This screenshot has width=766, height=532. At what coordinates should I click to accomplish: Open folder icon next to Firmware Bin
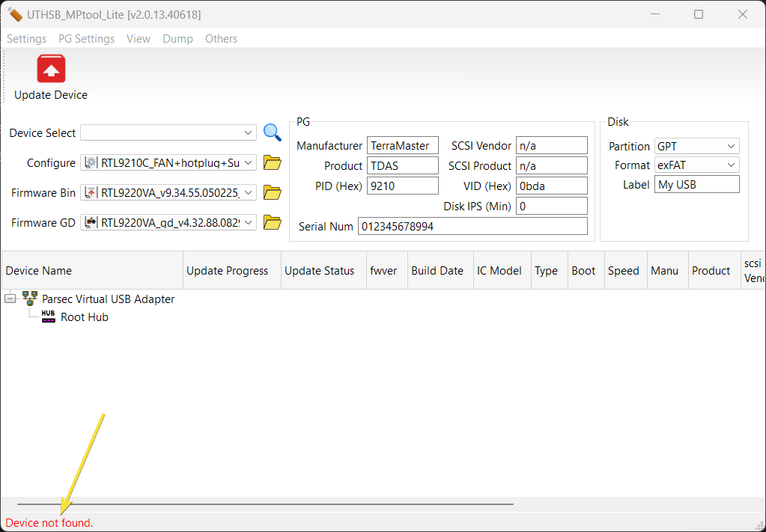click(x=272, y=193)
